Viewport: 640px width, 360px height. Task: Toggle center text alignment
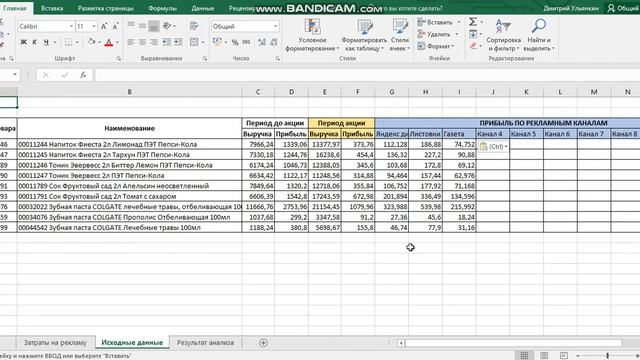coord(142,42)
